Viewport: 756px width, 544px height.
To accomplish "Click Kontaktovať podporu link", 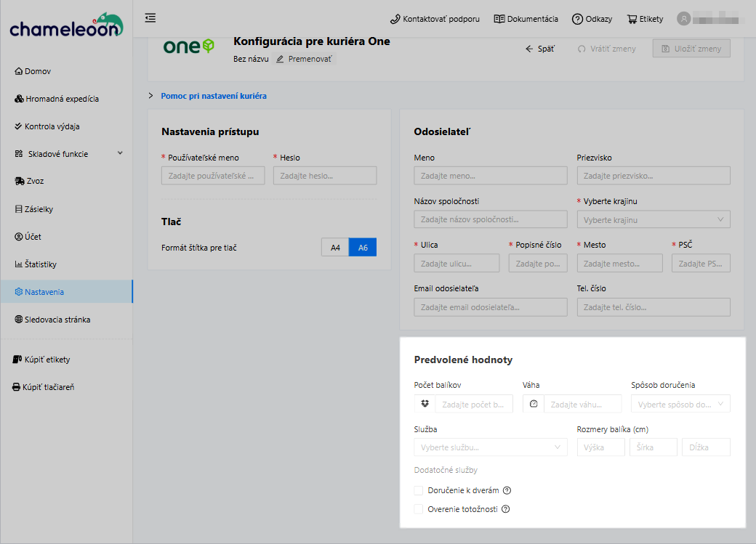I will tap(435, 19).
